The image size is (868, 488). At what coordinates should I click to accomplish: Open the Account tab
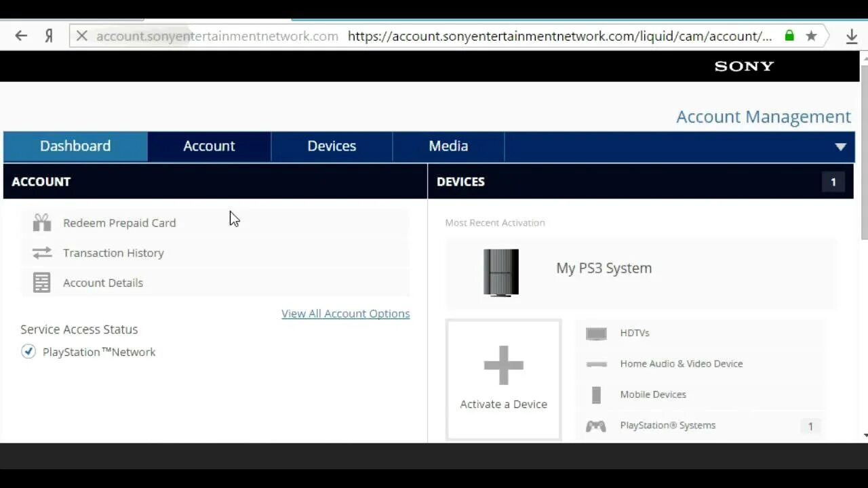click(209, 146)
